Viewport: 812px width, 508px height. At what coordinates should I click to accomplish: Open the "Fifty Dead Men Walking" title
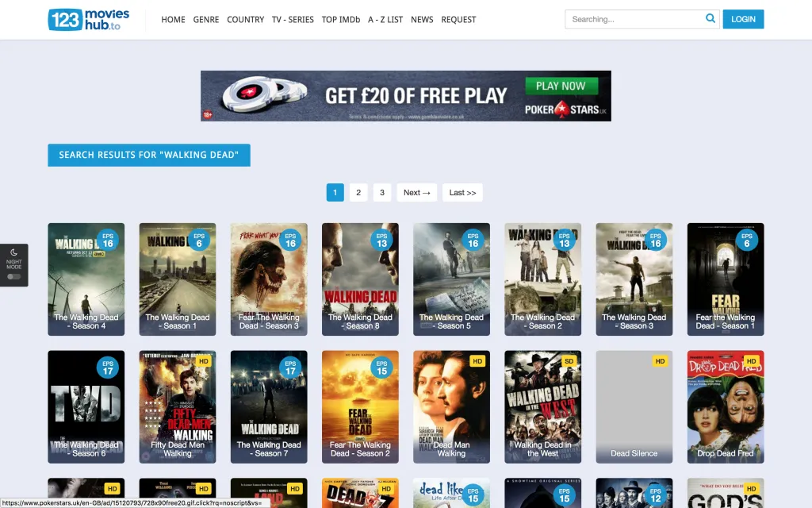pos(178,449)
